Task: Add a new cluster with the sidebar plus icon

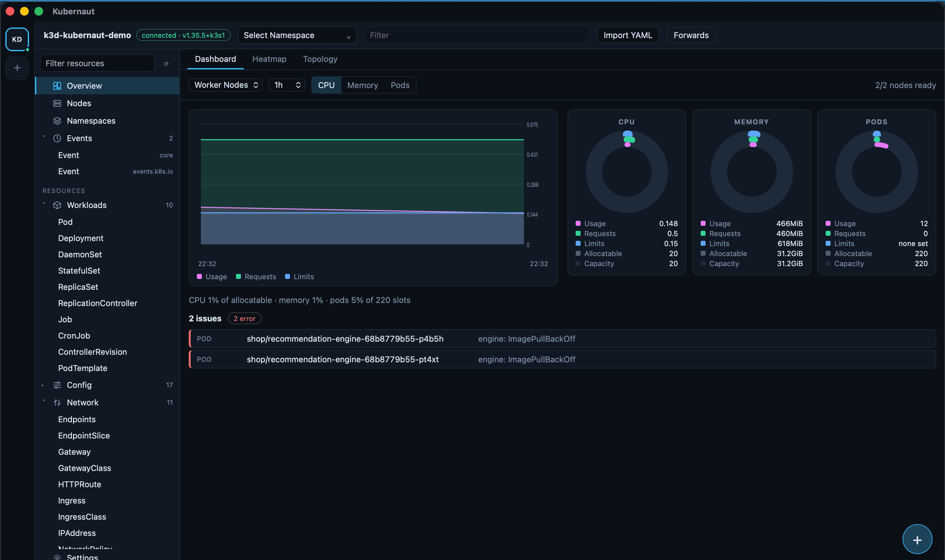Action: pos(17,68)
